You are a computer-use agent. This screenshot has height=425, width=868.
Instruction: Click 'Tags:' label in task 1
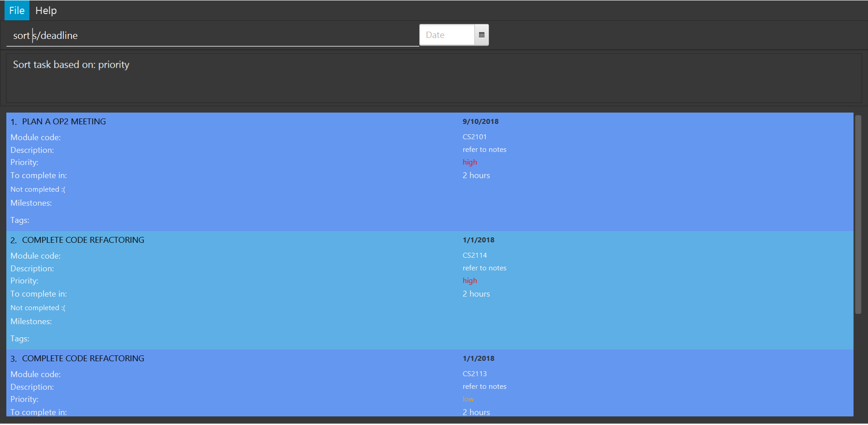point(20,220)
